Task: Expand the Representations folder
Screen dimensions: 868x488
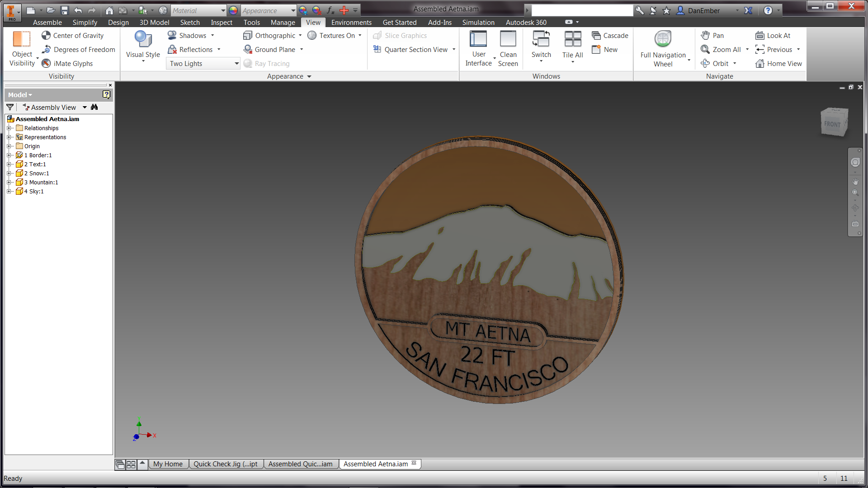Action: (9, 137)
